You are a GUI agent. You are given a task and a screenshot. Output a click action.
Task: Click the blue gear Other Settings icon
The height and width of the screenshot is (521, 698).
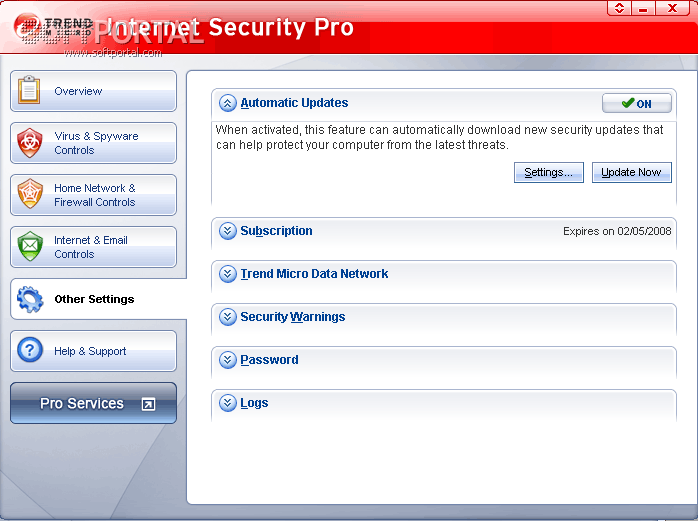coord(30,299)
